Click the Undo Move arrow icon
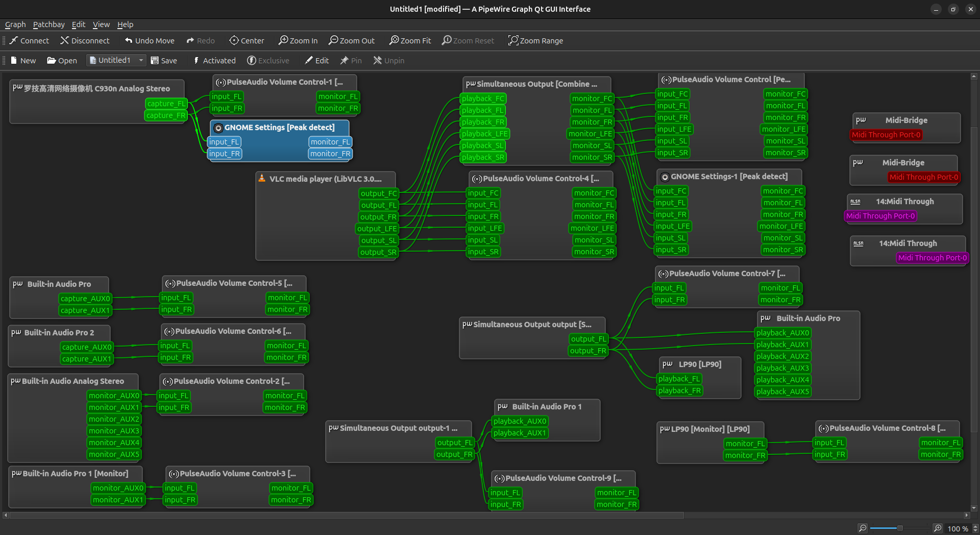The image size is (980, 535). click(x=129, y=40)
